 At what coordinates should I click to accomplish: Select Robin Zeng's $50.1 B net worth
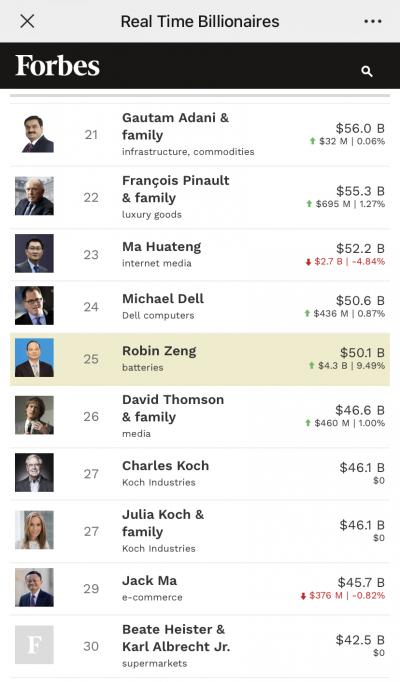(x=362, y=353)
